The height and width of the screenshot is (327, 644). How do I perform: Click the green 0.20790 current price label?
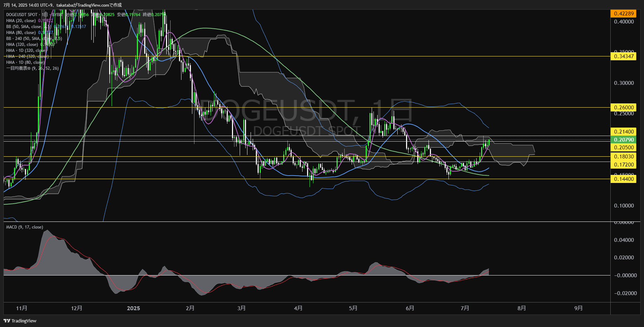(x=623, y=139)
